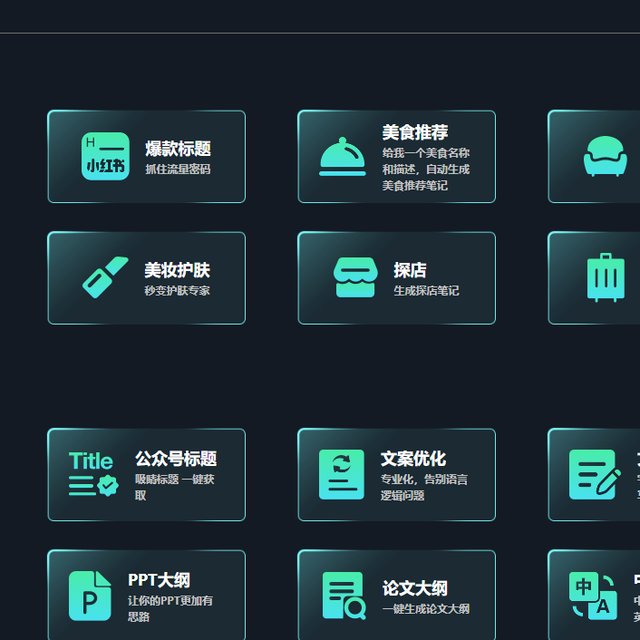Image resolution: width=640 pixels, height=640 pixels.
Task: Click the text 秒变护肤专家
Action: tap(177, 291)
